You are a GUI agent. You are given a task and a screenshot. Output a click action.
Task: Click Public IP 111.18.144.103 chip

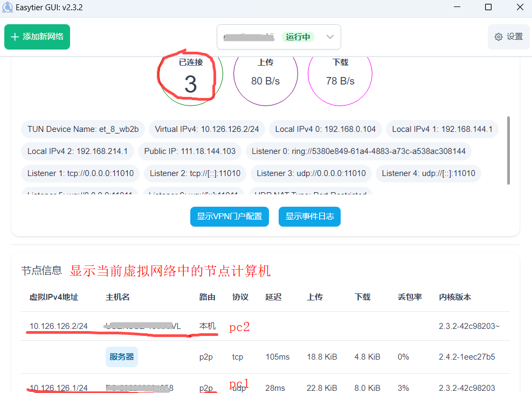pyautogui.click(x=190, y=151)
